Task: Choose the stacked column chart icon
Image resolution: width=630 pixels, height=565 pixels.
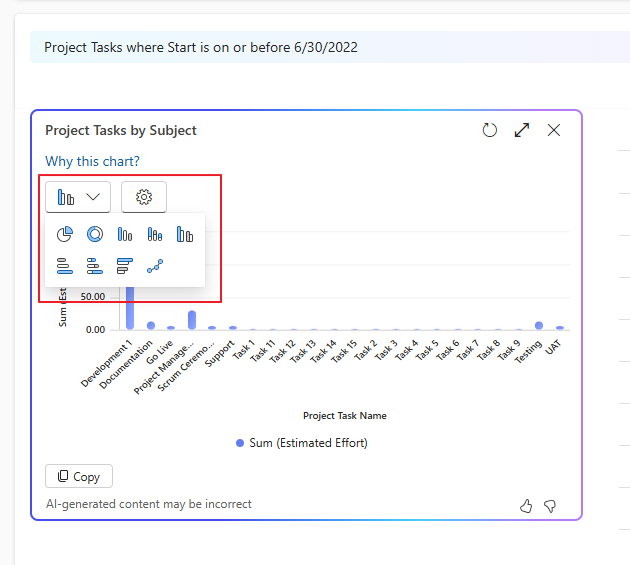Action: (155, 234)
